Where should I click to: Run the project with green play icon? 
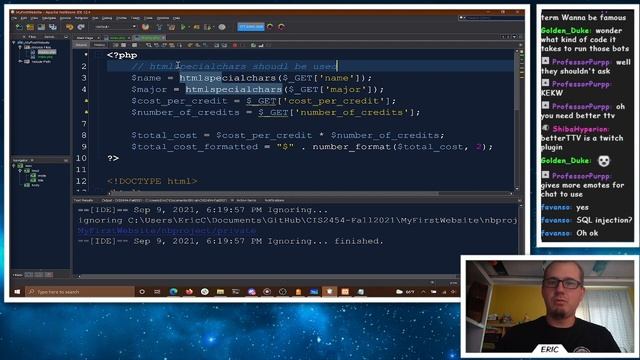[183, 27]
